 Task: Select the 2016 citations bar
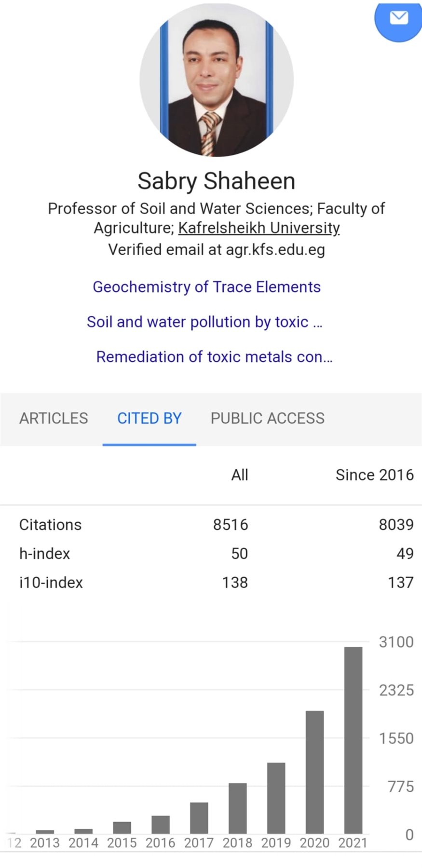coord(160,825)
